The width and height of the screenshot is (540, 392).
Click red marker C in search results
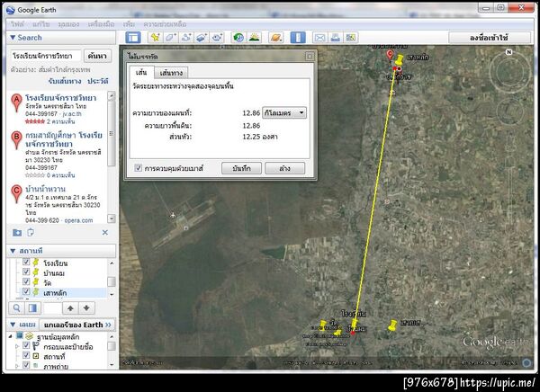(16, 194)
